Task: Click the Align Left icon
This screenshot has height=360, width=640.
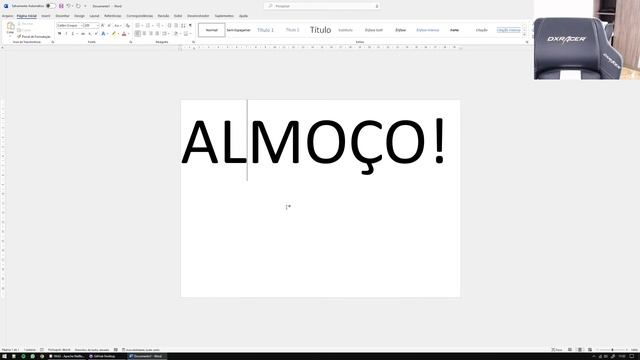Action: pos(138,33)
